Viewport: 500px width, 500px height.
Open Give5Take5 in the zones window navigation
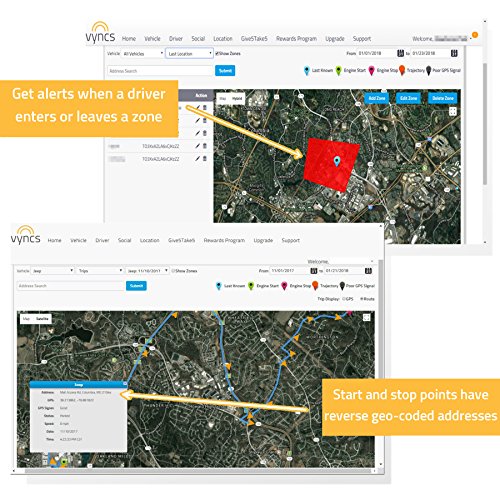(x=254, y=39)
